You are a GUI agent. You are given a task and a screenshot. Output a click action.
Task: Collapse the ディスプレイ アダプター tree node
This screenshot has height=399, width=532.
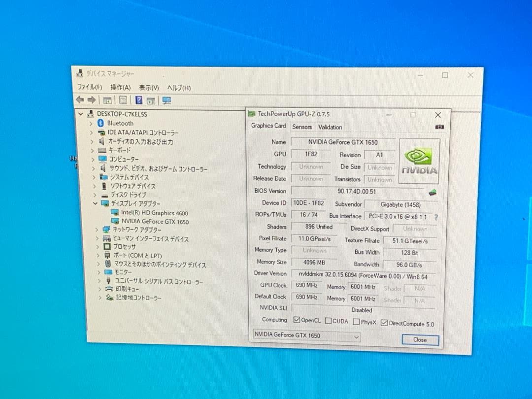pos(97,203)
